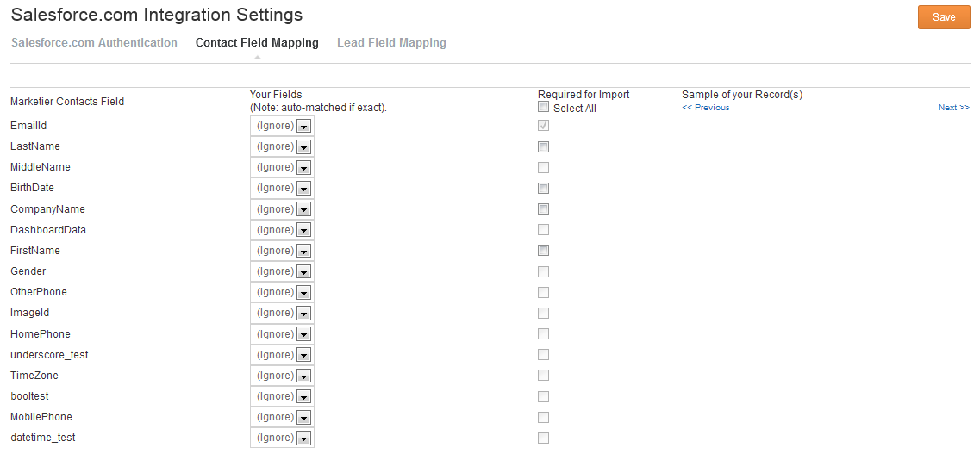This screenshot has height=454, width=980.
Task: Check the Select All checkbox
Action: click(543, 108)
